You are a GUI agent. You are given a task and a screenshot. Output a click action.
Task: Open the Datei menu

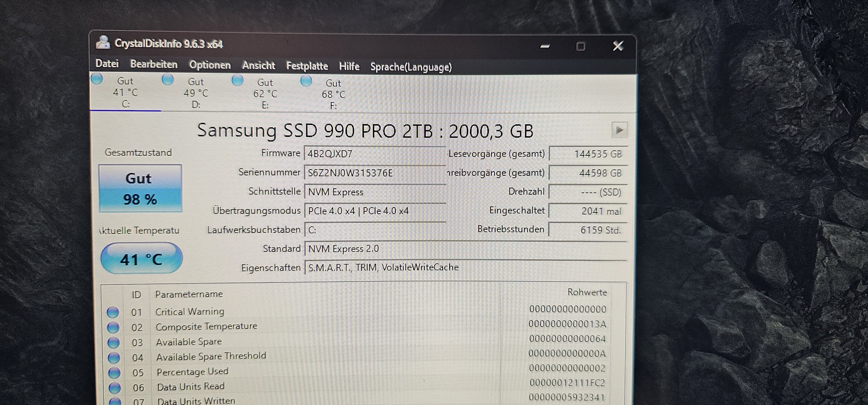coord(107,63)
